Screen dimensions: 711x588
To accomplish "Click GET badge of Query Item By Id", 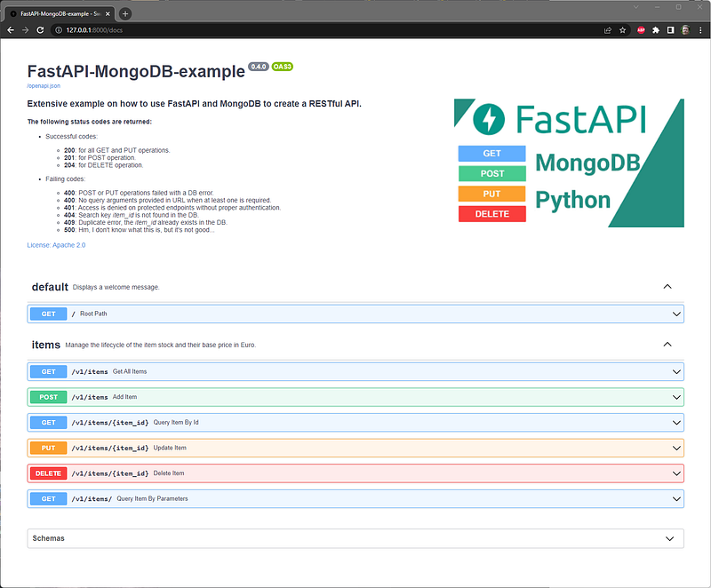I will pyautogui.click(x=49, y=423).
